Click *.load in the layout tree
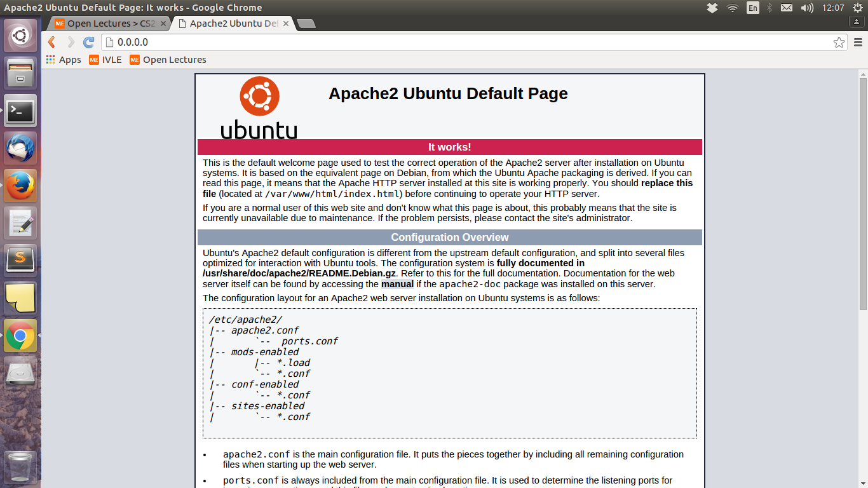The image size is (868, 488). click(294, 363)
